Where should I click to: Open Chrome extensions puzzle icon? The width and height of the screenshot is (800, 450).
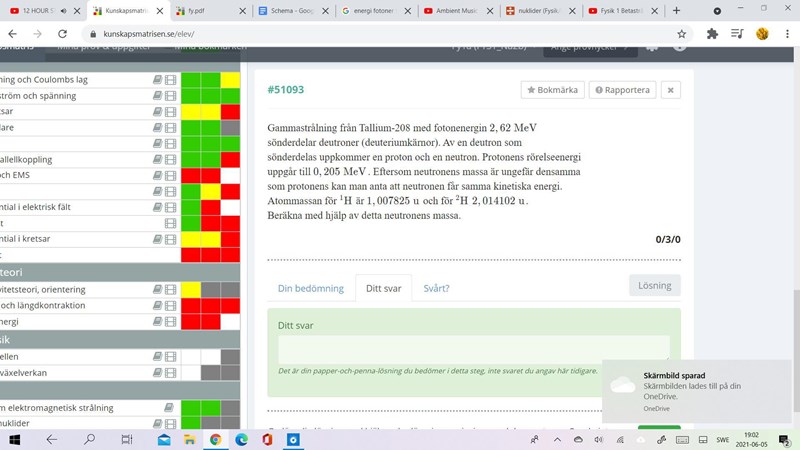[x=712, y=33]
